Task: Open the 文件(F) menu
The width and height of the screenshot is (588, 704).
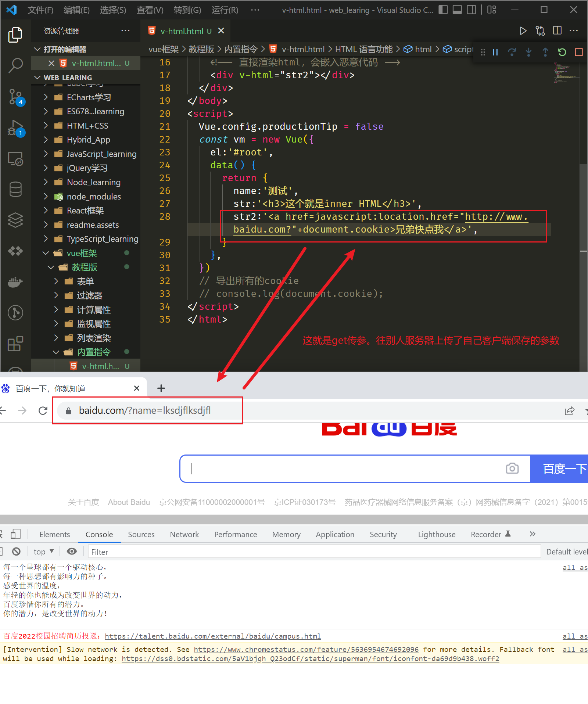Action: (x=40, y=10)
